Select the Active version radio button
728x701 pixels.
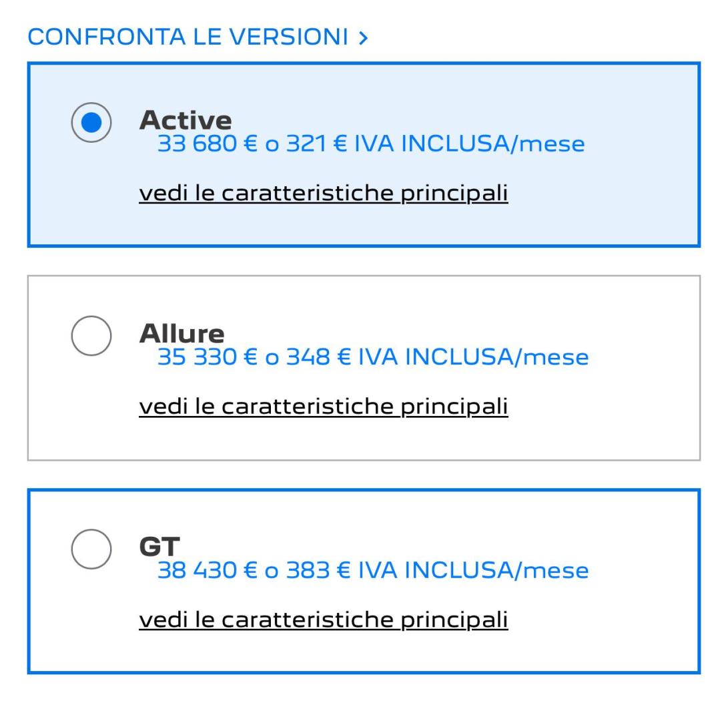point(91,123)
